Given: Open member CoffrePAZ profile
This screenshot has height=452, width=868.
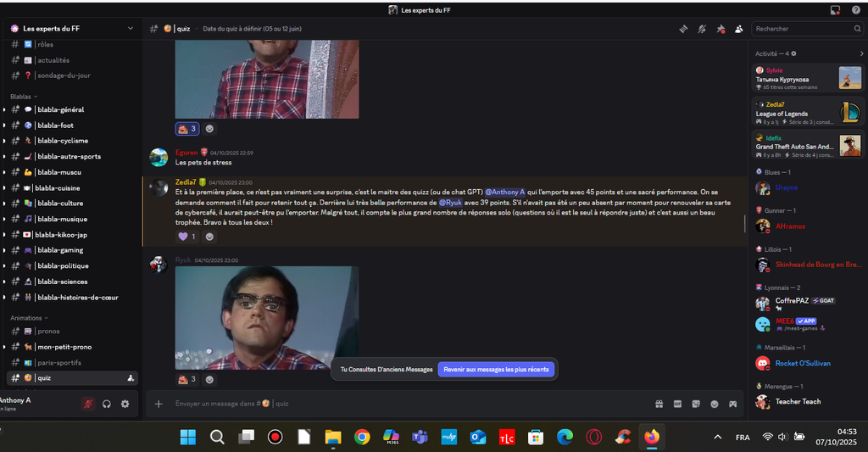Looking at the screenshot, I should (x=808, y=303).
